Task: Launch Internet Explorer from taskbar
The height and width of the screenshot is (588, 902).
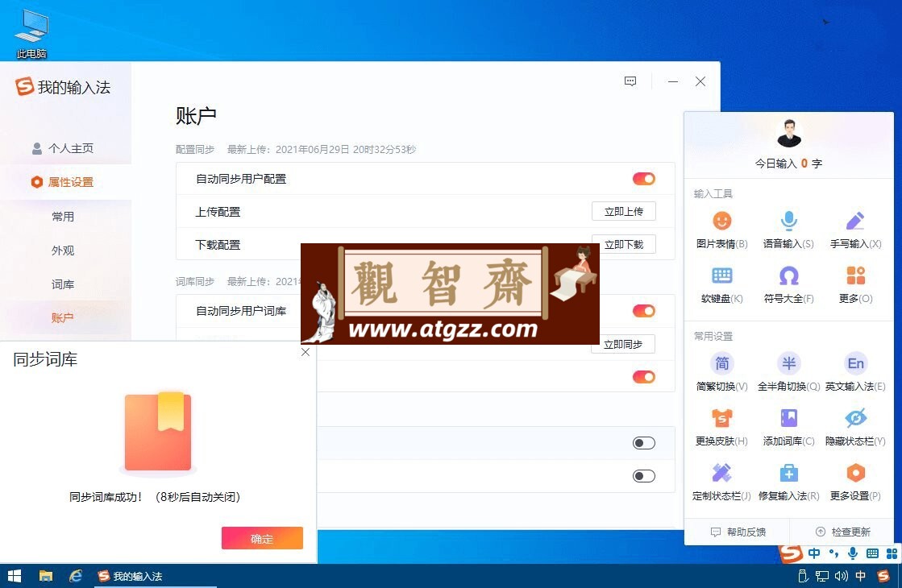Action: 75,576
